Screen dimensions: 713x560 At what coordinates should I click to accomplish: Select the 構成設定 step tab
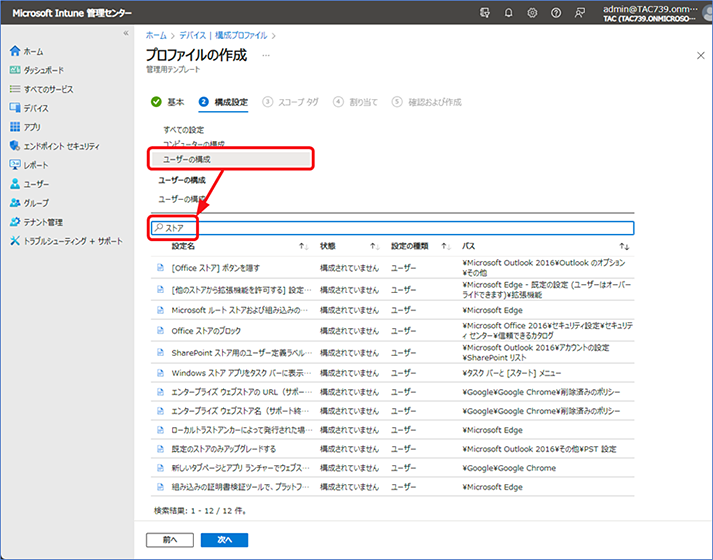[x=223, y=102]
